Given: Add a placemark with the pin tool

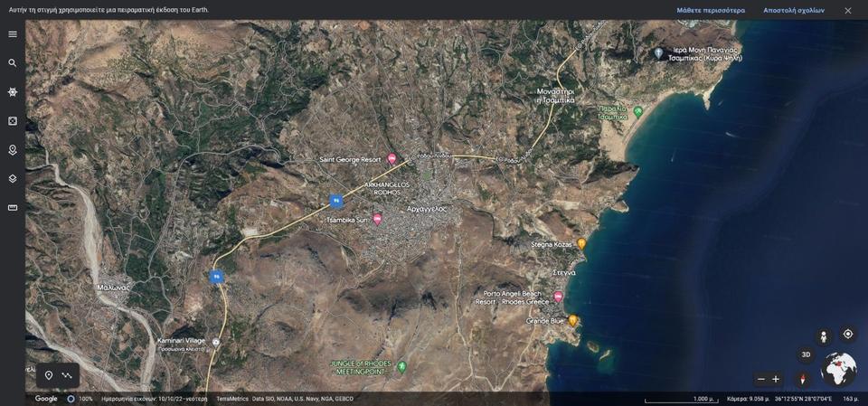Looking at the screenshot, I should (x=49, y=375).
